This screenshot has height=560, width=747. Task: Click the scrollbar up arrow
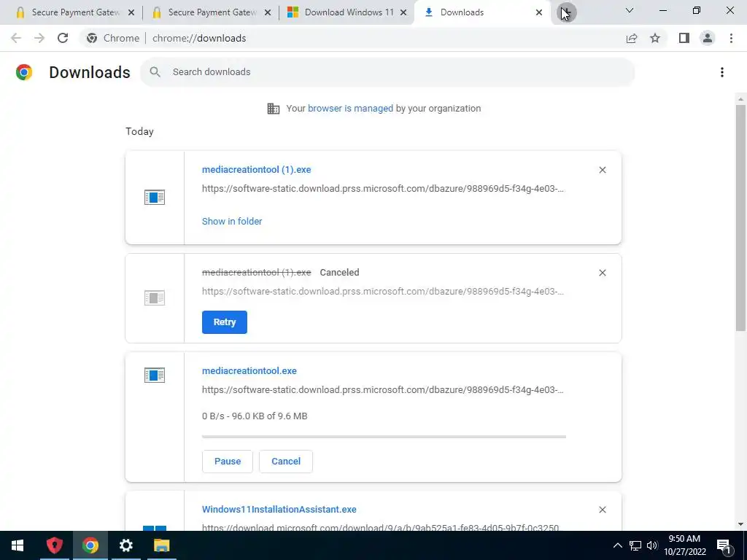(x=740, y=99)
